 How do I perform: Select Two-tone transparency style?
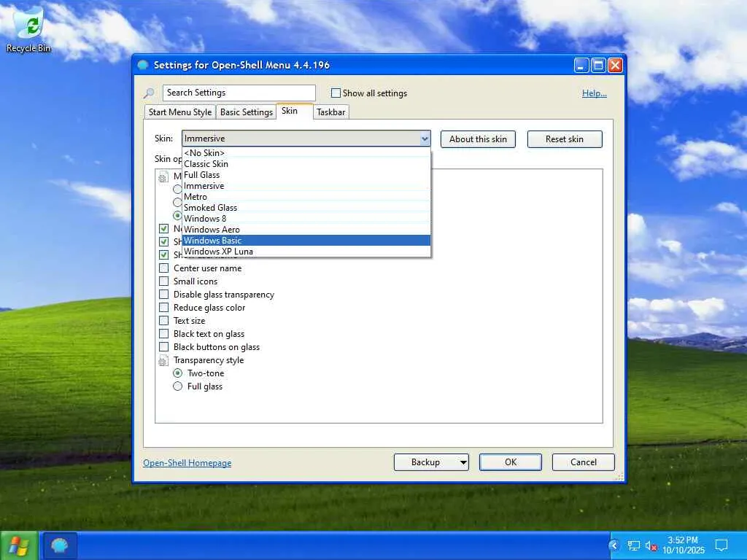178,373
